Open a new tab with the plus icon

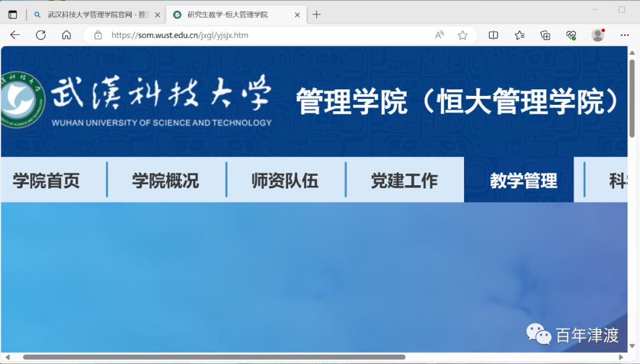[x=316, y=15]
